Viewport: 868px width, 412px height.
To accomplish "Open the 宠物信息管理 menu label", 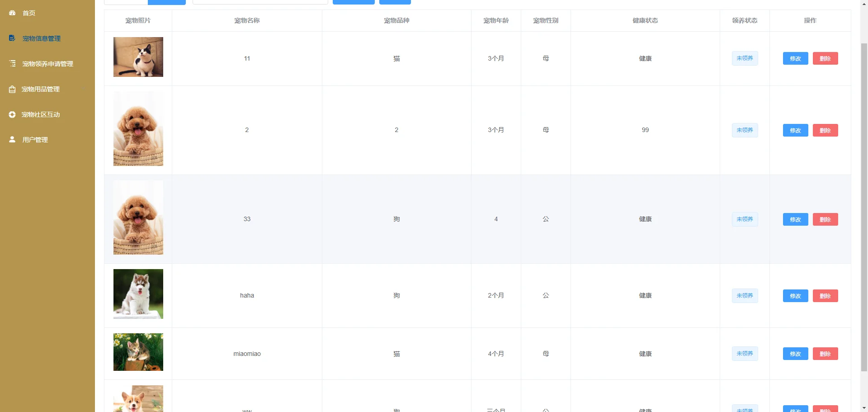I will tap(42, 38).
